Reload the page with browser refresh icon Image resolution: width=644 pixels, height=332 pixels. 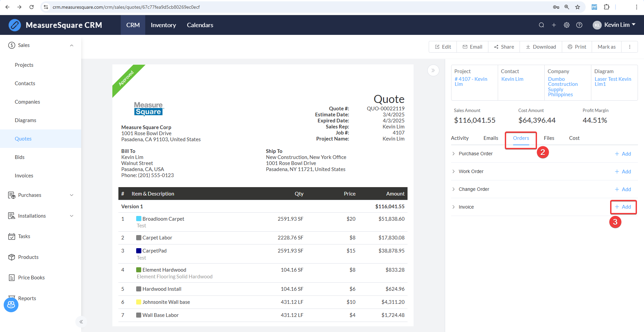(32, 7)
